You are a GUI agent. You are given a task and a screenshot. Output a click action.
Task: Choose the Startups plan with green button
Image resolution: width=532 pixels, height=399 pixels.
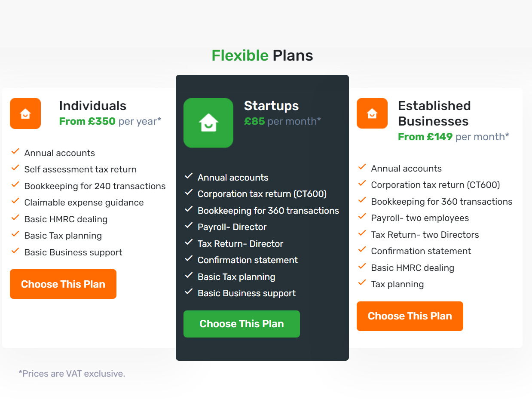click(242, 324)
